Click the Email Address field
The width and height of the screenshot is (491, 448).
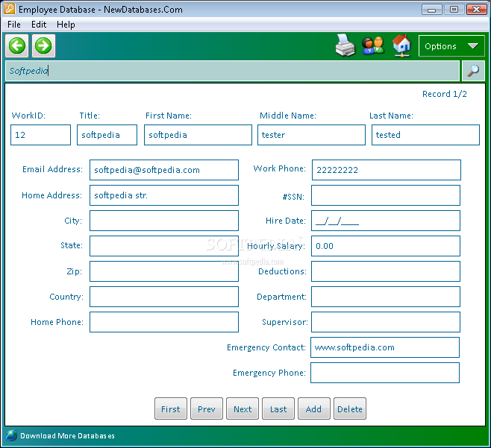[x=164, y=170]
